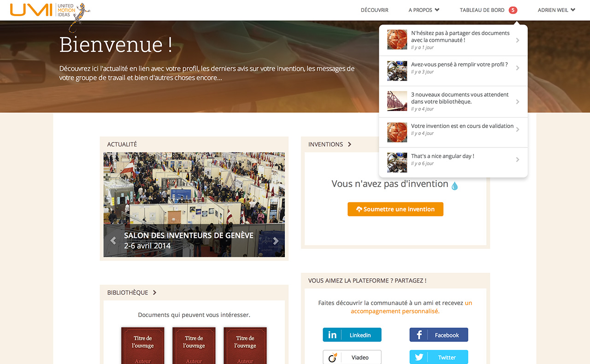Share on Linkedin button
The height and width of the screenshot is (364, 590).
(352, 335)
